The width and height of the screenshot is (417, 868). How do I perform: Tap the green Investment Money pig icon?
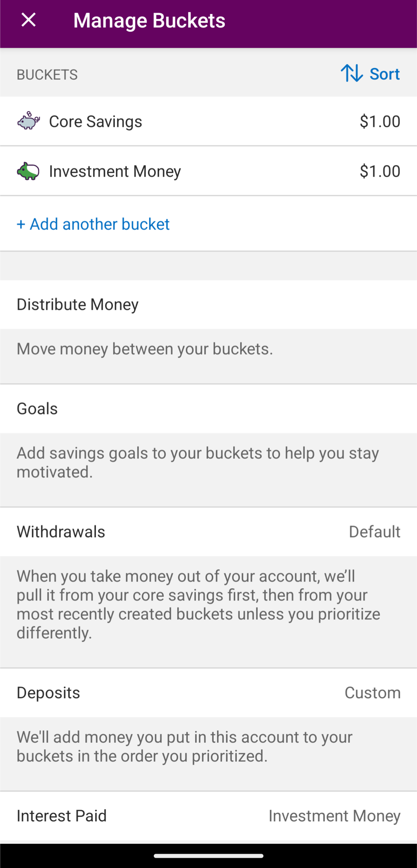[x=28, y=171]
